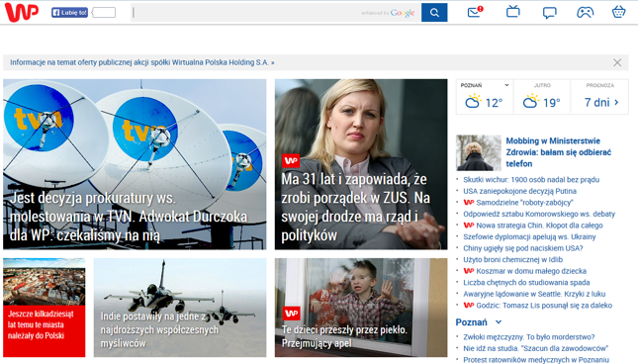Open 'Nie idź na studia' Poznań link

(535, 348)
